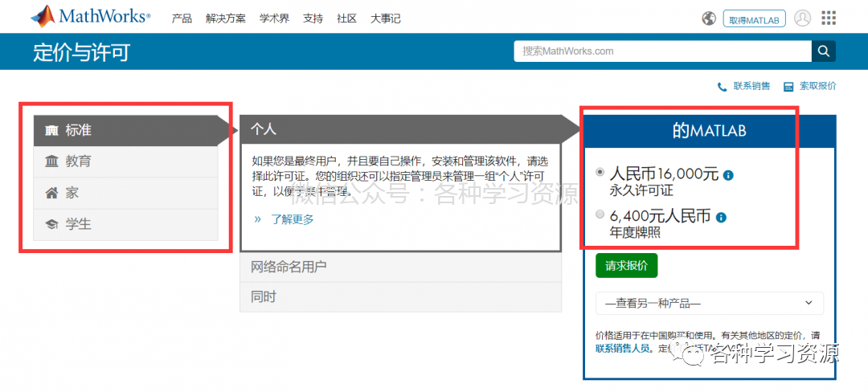Select the 学生 license category
868x392 pixels.
[125, 224]
